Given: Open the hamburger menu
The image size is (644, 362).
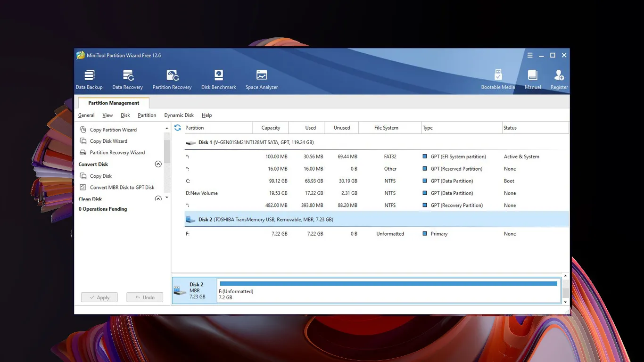Looking at the screenshot, I should [530, 55].
